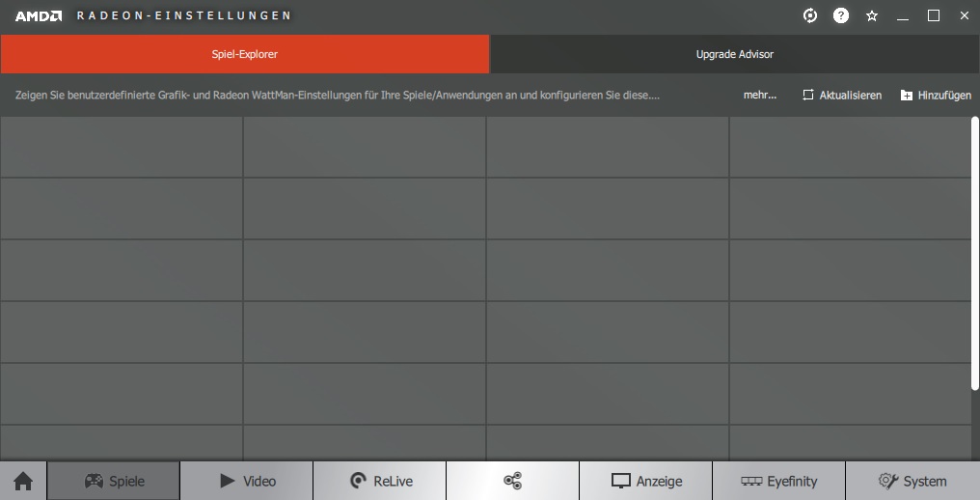
Task: Switch to the Upgrade Advisor tab
Action: (x=735, y=54)
